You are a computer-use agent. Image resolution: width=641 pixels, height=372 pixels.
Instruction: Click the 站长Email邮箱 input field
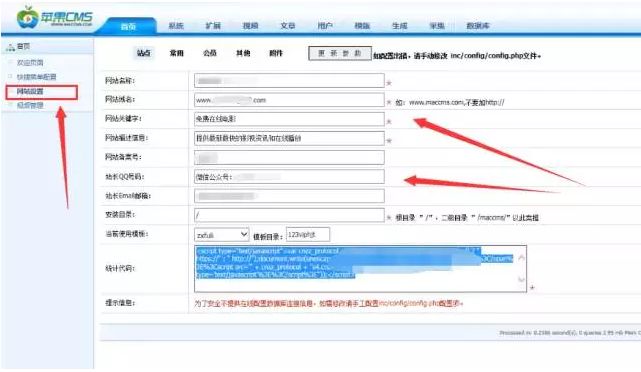coord(289,196)
